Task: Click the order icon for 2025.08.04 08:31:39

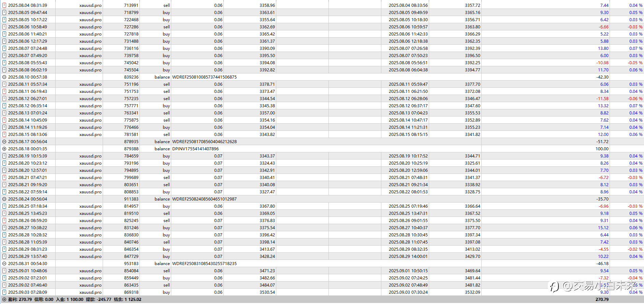Action: 4,5
